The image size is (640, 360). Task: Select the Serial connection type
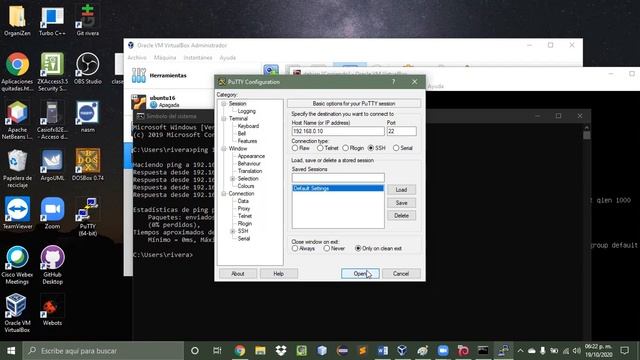pos(396,148)
